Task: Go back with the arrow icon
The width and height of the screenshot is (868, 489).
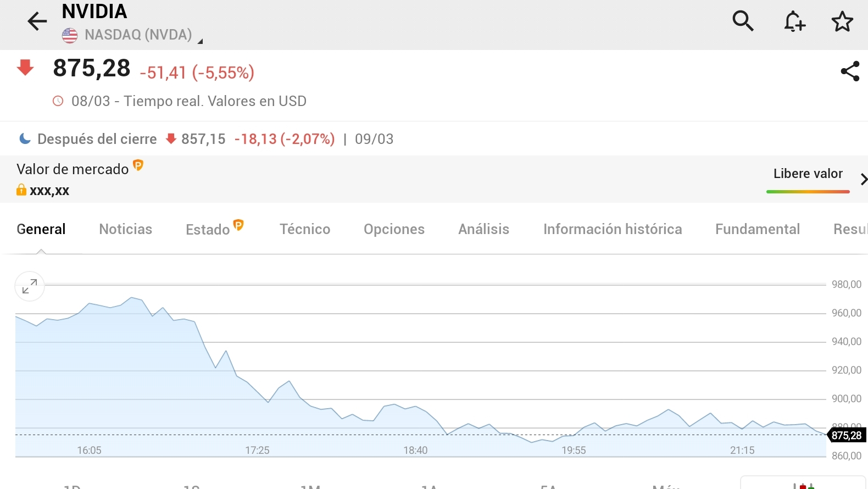Action: [37, 21]
